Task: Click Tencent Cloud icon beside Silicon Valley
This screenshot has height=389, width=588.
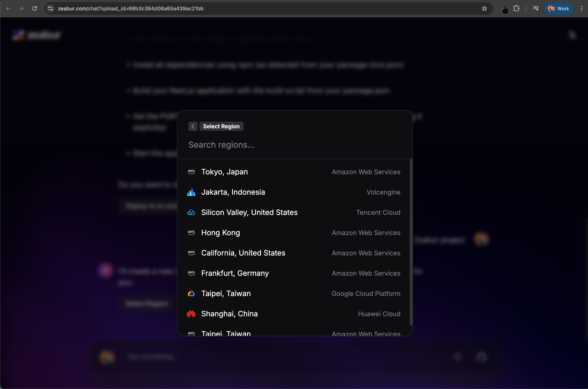Action: 191,212
